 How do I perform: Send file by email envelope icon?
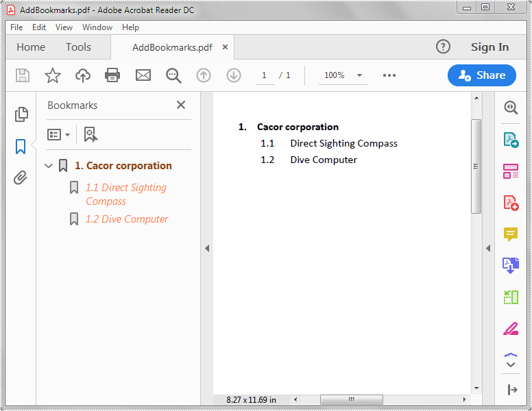point(143,75)
